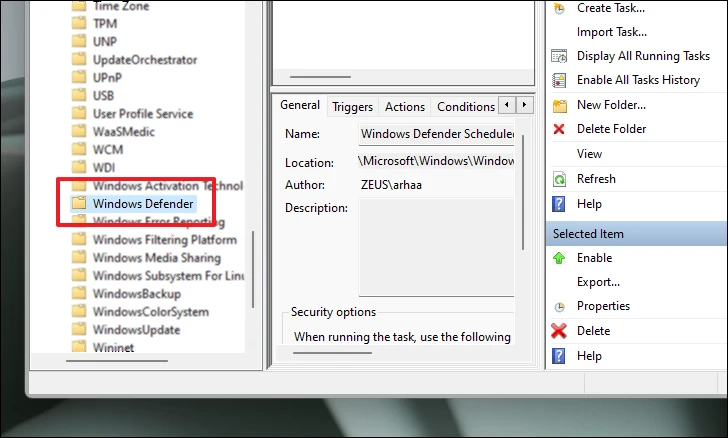Viewport: 728px width, 438px height.
Task: Click the Description text box
Action: coord(437,247)
